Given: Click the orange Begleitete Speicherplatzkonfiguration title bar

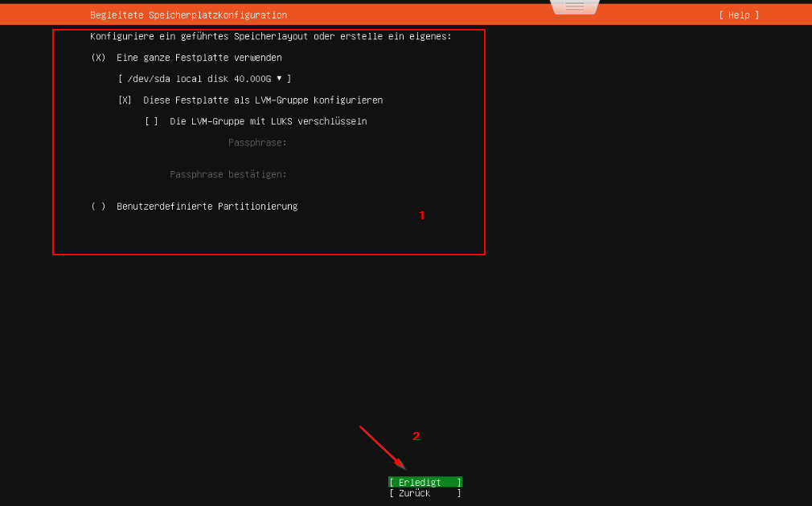Looking at the screenshot, I should click(189, 14).
